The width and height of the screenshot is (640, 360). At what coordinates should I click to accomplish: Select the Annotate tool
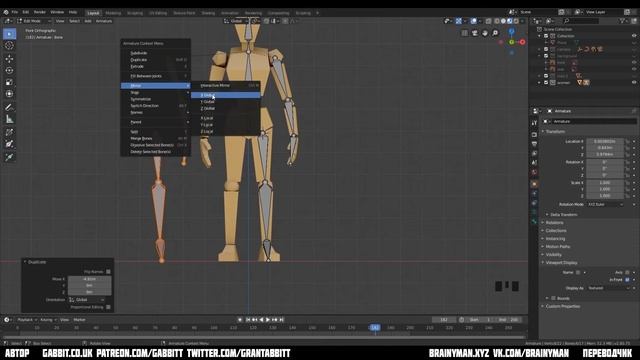9,107
